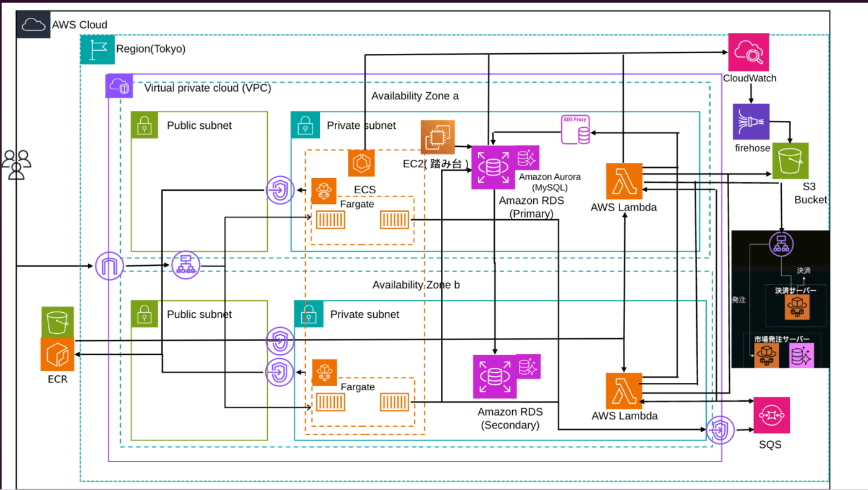Select the 'Region(Tokyo)' label

pyautogui.click(x=151, y=48)
